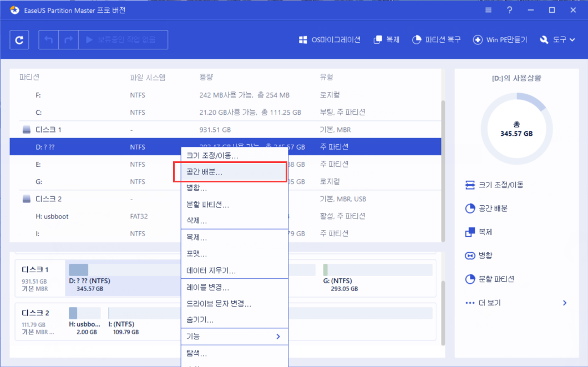Image resolution: width=588 pixels, height=367 pixels.
Task: Click the D: usage donut chart
Action: pyautogui.click(x=516, y=129)
